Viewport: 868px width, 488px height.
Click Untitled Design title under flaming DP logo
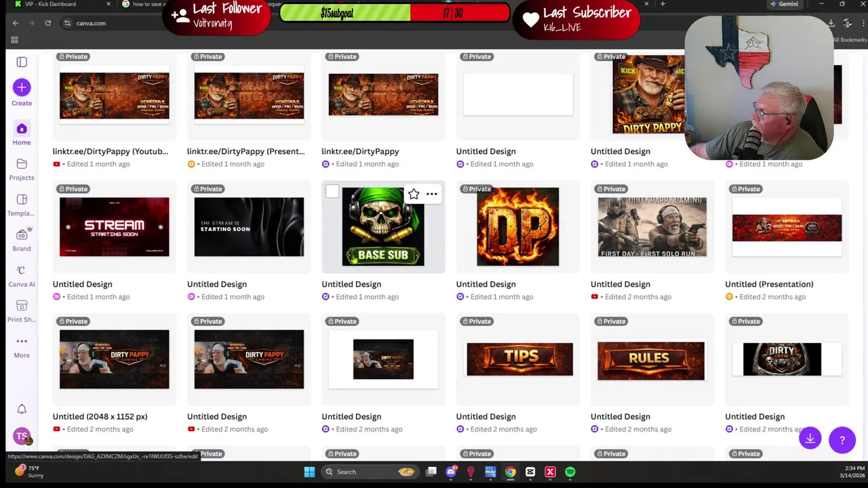tap(486, 284)
